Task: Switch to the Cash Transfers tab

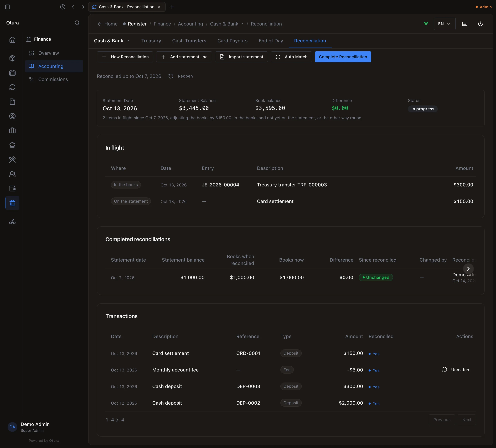Action: [189, 41]
